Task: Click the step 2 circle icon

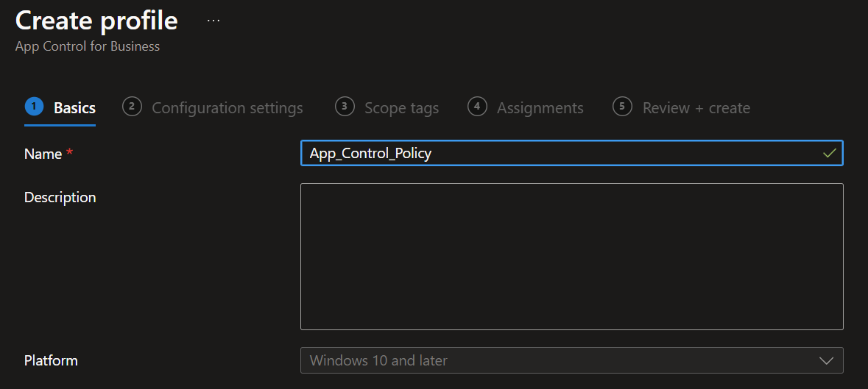Action: coord(132,107)
